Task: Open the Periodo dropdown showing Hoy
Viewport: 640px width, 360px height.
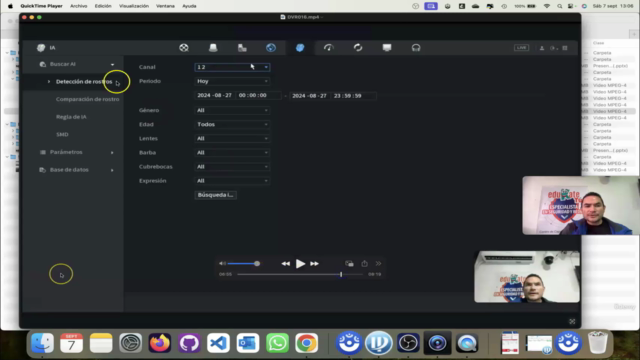Action: point(232,81)
